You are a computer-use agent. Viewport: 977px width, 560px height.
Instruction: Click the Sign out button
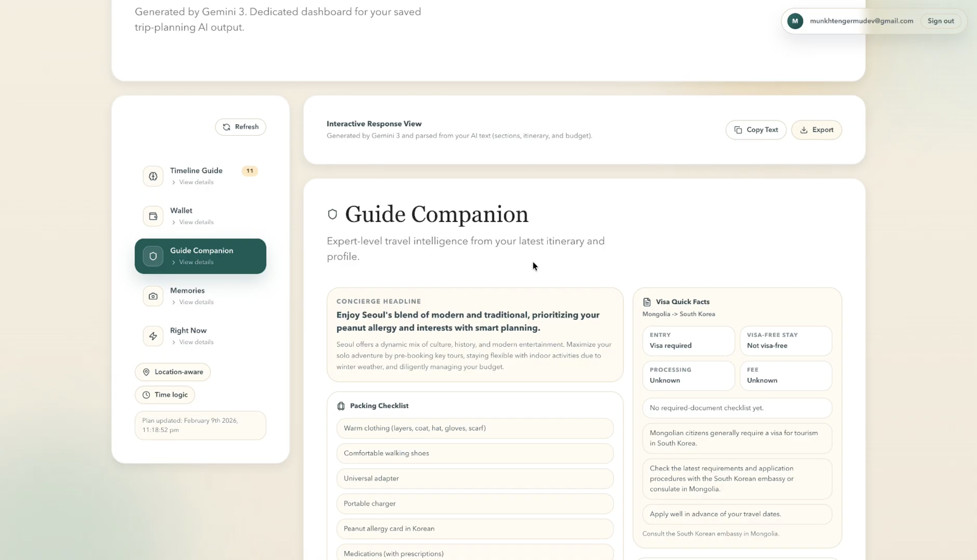(x=940, y=21)
